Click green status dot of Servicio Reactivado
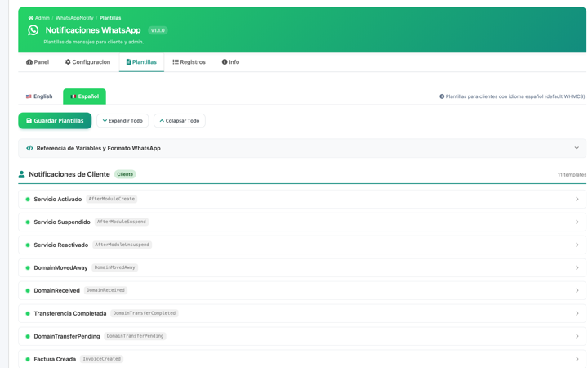 (28, 245)
